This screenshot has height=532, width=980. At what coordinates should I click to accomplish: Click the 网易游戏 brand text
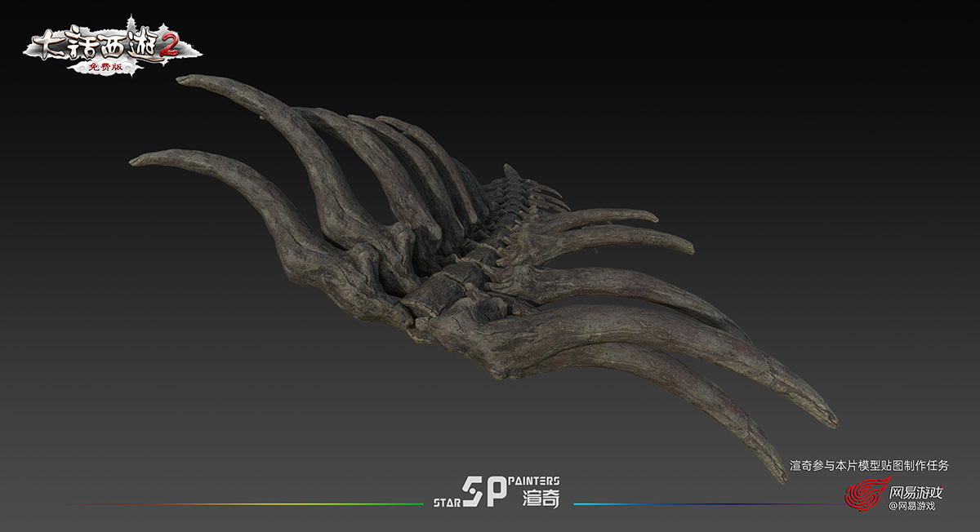pos(915,492)
